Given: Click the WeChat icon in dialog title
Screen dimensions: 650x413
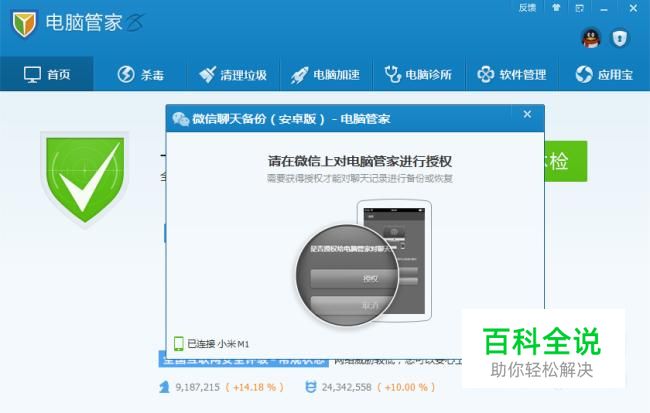Looking at the screenshot, I should (x=181, y=119).
